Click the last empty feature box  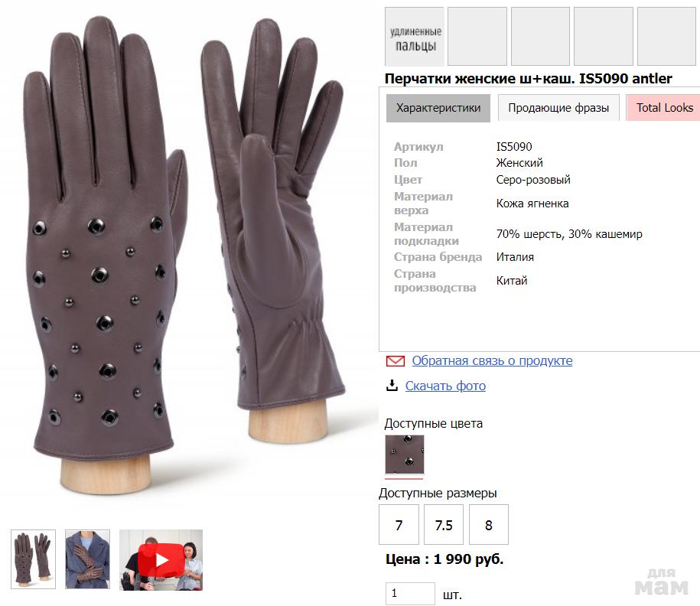pyautogui.click(x=667, y=37)
